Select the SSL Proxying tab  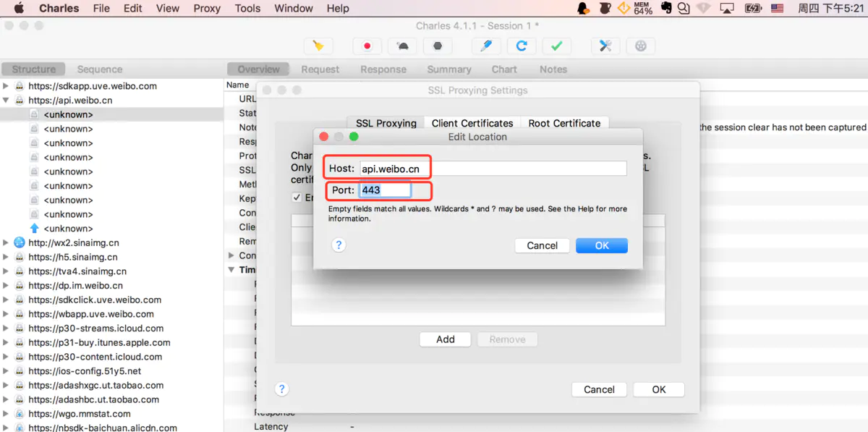[x=386, y=123]
